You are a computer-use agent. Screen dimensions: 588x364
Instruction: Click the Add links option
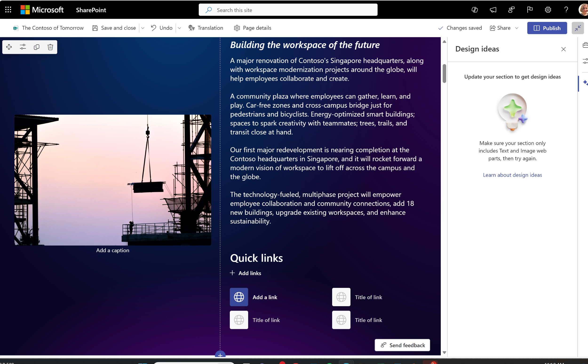pos(246,273)
